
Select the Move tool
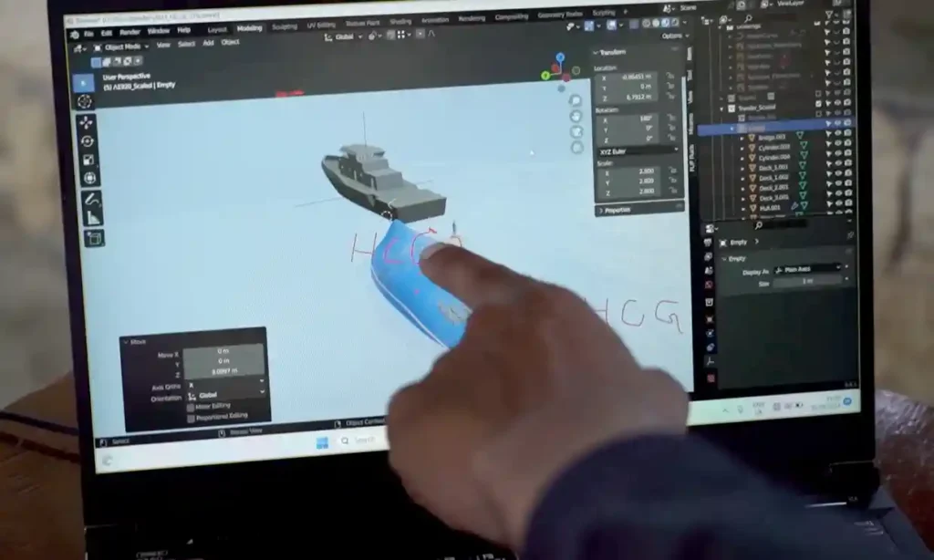(87, 123)
